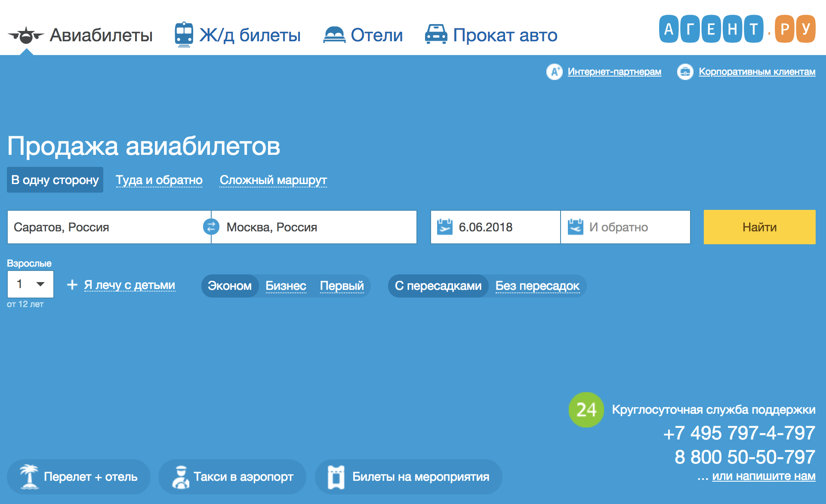826x504 pixels.
Task: Click the Такси в аэропорт button
Action: click(x=232, y=477)
